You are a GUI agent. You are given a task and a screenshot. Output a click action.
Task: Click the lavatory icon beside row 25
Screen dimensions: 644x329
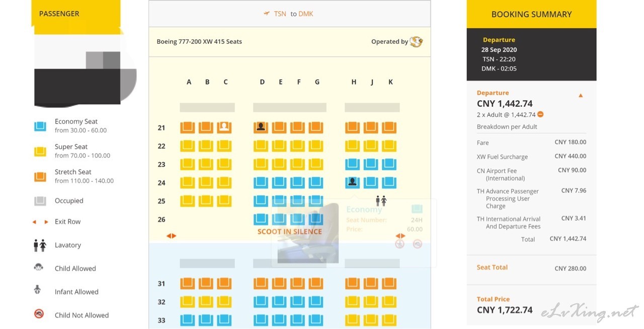[x=381, y=201]
